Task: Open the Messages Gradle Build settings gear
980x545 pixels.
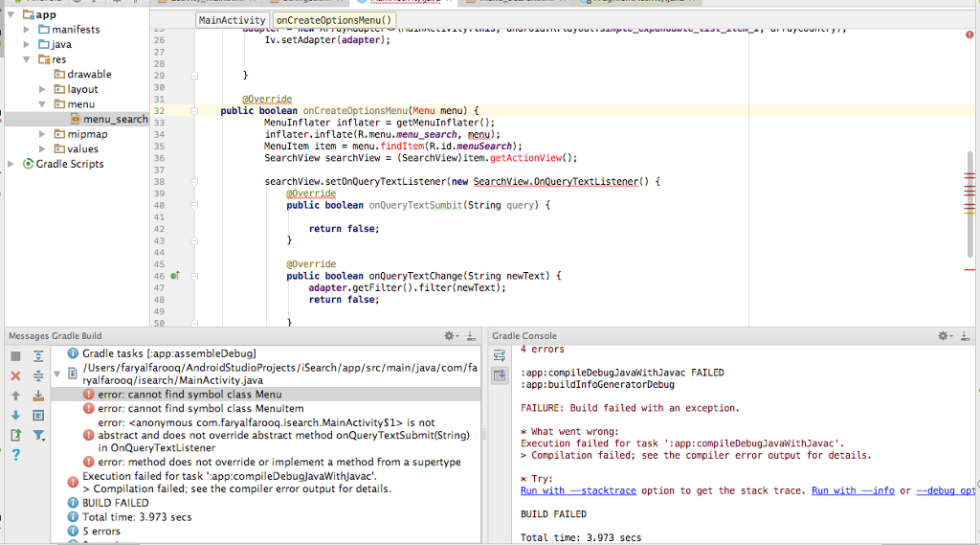Action: coord(449,336)
